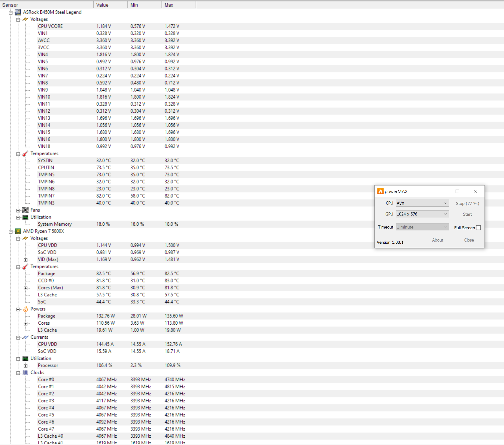The width and height of the screenshot is (504, 445).
Task: Click the ASRock B450M motherboard icon
Action: click(18, 12)
